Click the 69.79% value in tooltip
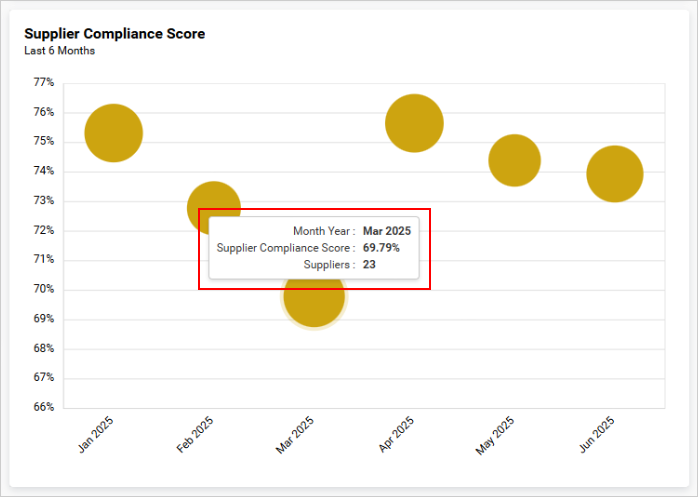The width and height of the screenshot is (698, 497). [x=381, y=247]
